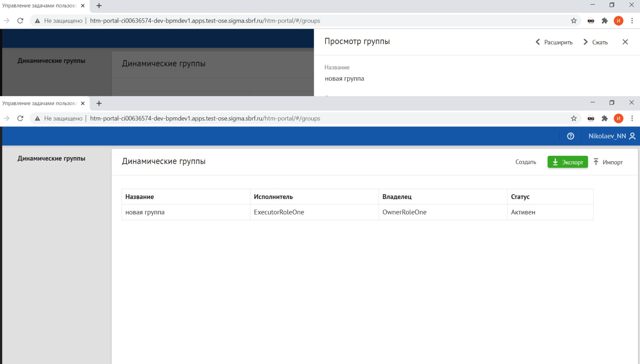
Task: Expand the panel using Расширить chevron
Action: click(554, 42)
